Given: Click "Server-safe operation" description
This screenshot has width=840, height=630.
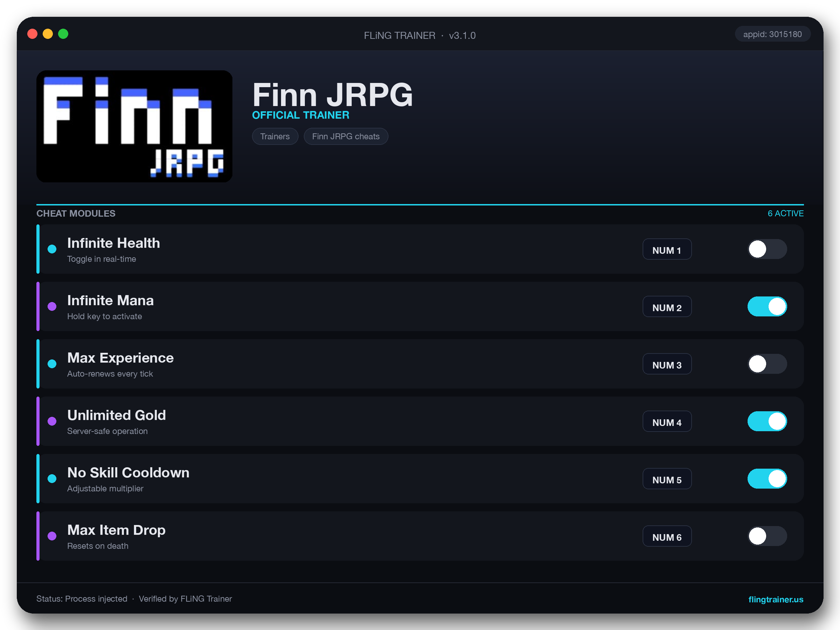Looking at the screenshot, I should tap(107, 431).
